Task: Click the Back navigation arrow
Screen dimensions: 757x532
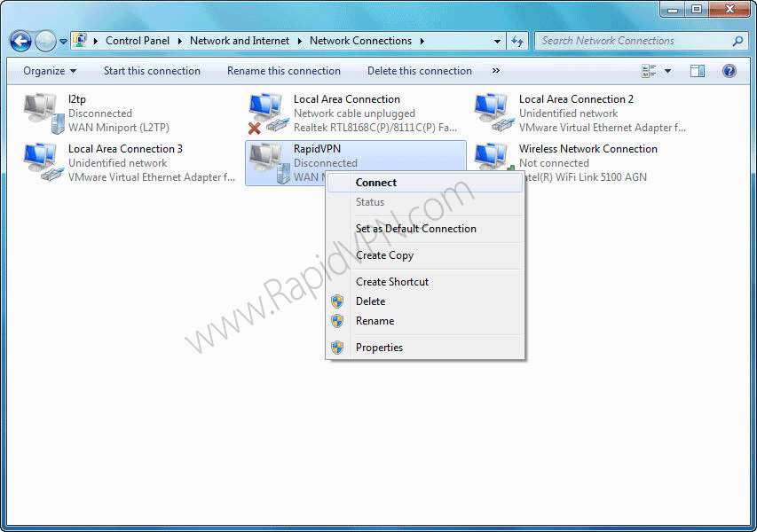Action: click(20, 41)
